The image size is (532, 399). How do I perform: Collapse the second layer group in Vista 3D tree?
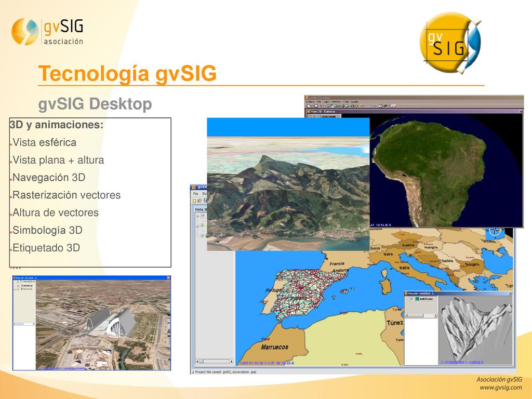(197, 226)
